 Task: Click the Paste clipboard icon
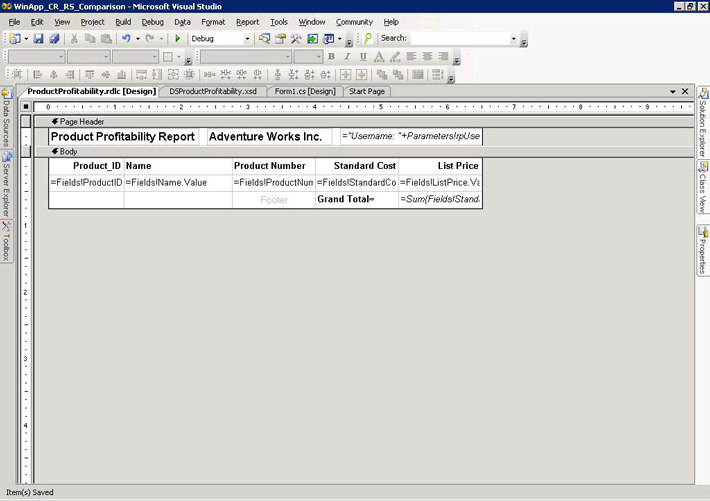click(106, 39)
